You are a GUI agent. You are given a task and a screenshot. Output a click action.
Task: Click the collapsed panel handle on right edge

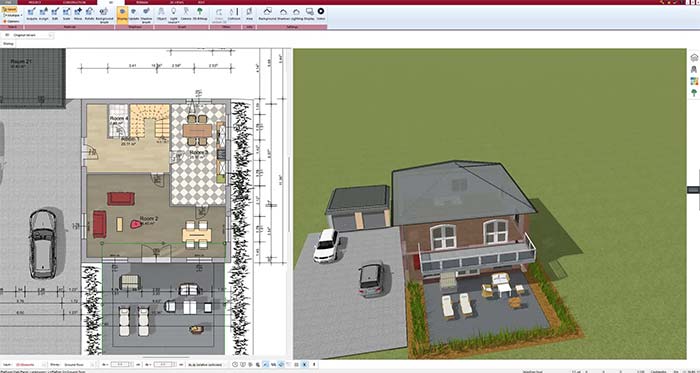(x=693, y=190)
